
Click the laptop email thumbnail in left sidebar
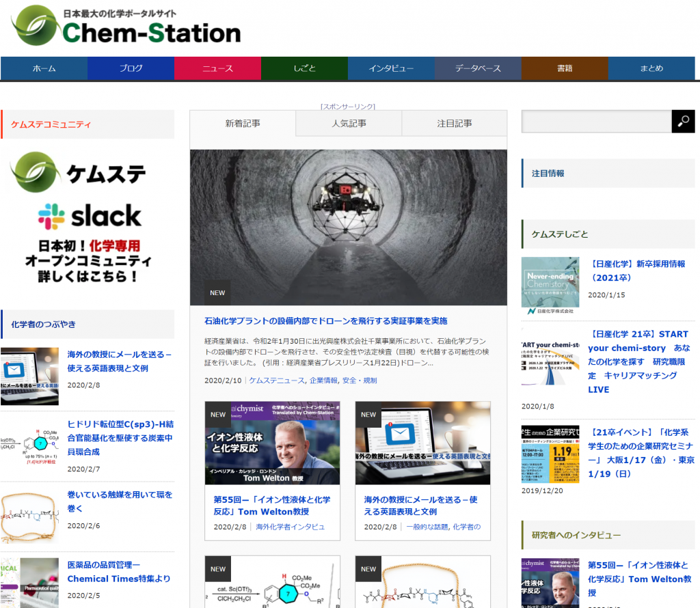[x=29, y=376]
